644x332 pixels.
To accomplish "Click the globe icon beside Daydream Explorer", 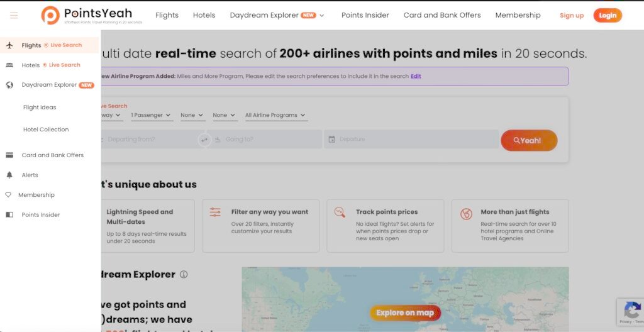I will 9,85.
